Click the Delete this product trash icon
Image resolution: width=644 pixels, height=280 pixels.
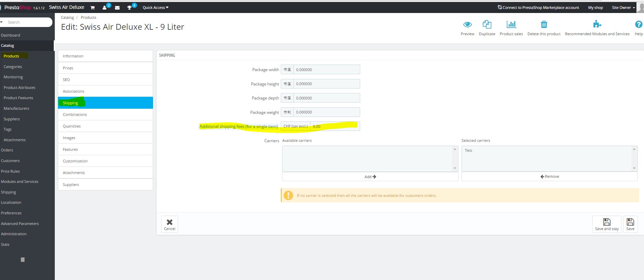(544, 24)
